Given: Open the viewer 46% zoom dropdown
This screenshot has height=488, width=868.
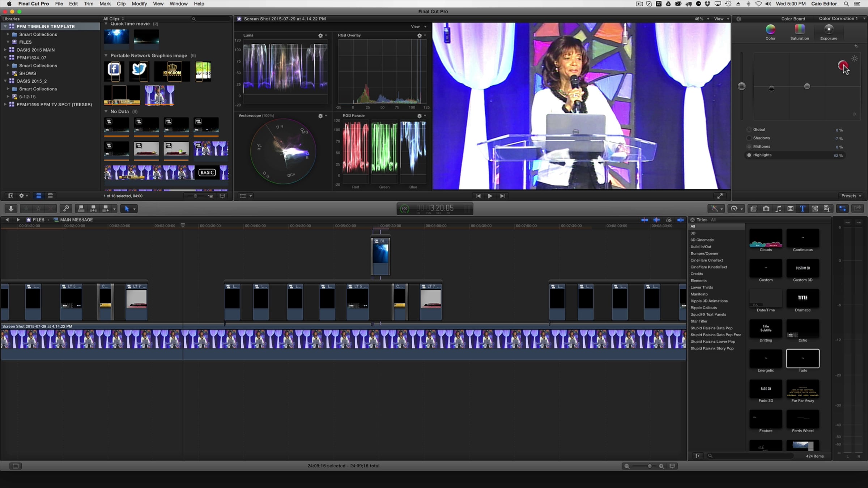Looking at the screenshot, I should tap(702, 19).
